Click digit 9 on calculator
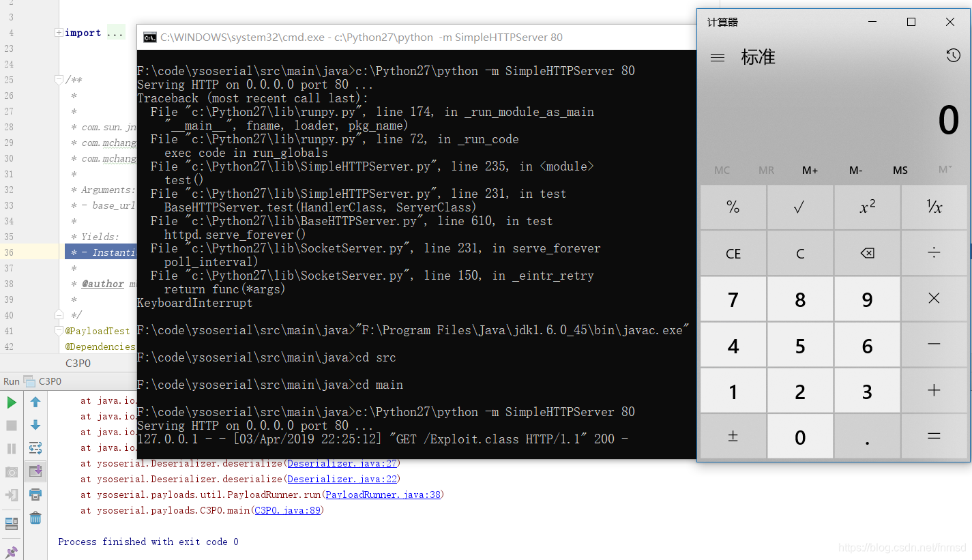972x560 pixels. [x=867, y=299]
